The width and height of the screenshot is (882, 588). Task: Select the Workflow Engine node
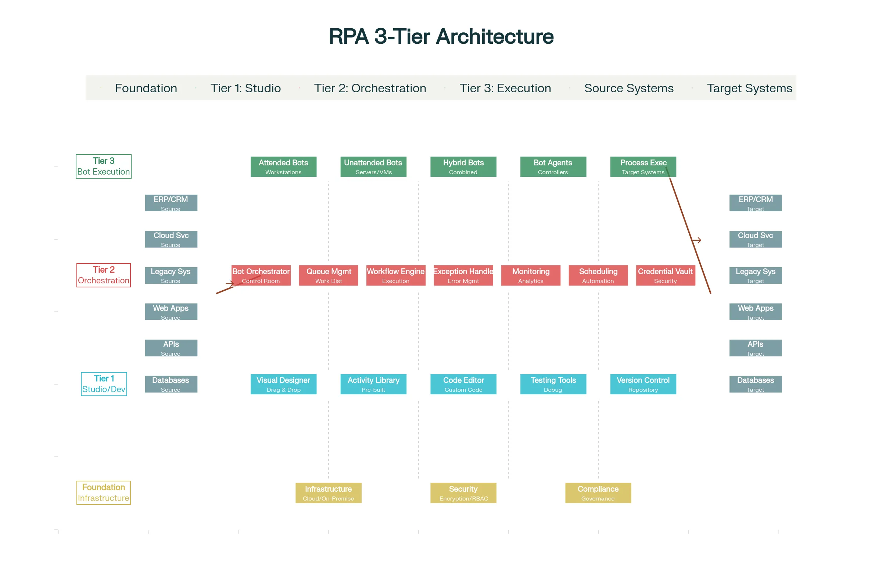(396, 275)
